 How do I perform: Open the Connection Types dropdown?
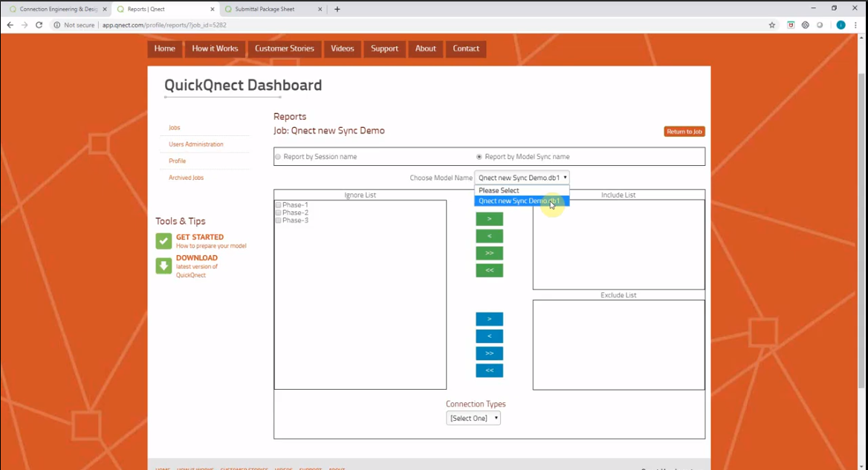473,419
